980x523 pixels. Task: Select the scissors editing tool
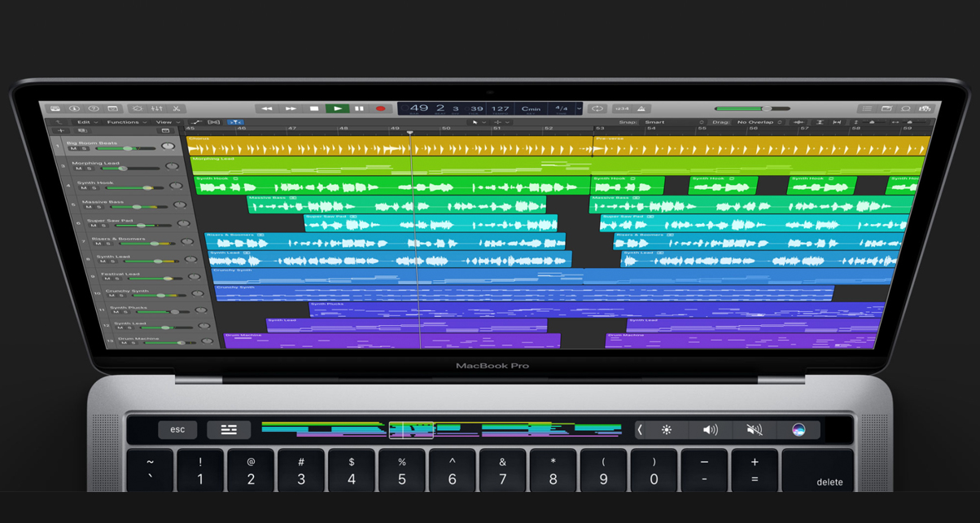tap(177, 108)
